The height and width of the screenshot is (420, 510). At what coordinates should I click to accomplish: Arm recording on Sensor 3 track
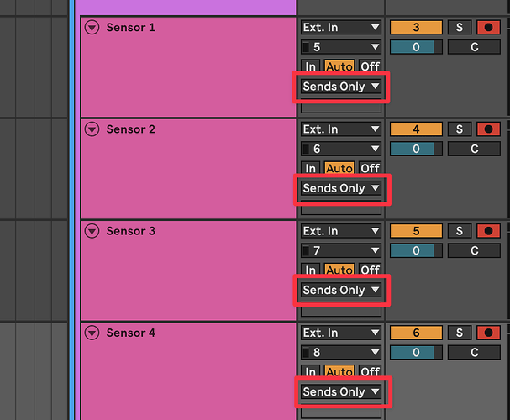coord(488,231)
